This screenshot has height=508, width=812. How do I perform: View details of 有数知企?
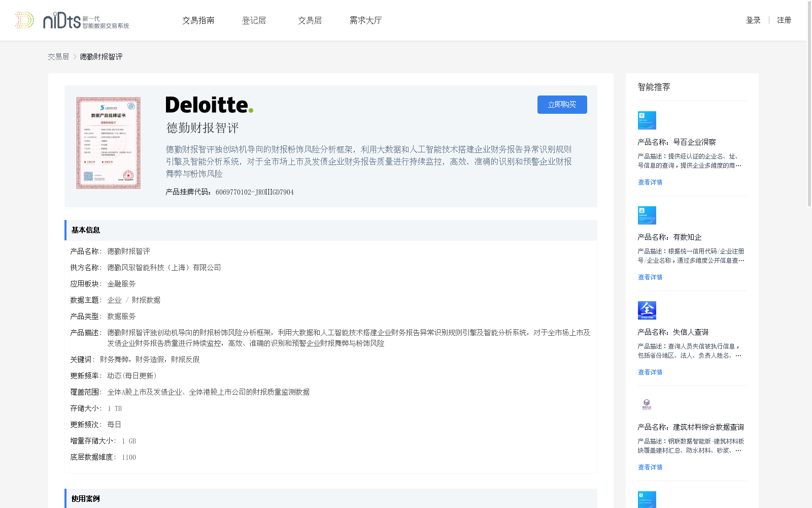[650, 277]
